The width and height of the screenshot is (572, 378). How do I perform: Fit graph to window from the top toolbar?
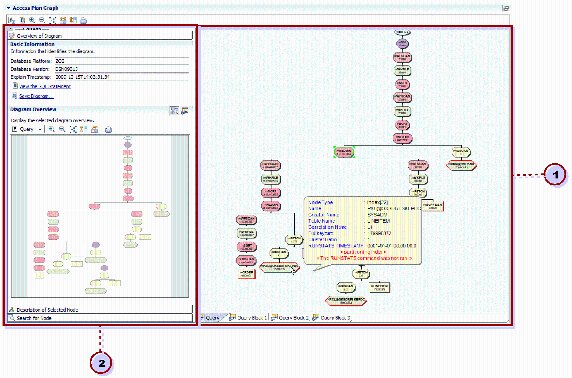pos(53,20)
